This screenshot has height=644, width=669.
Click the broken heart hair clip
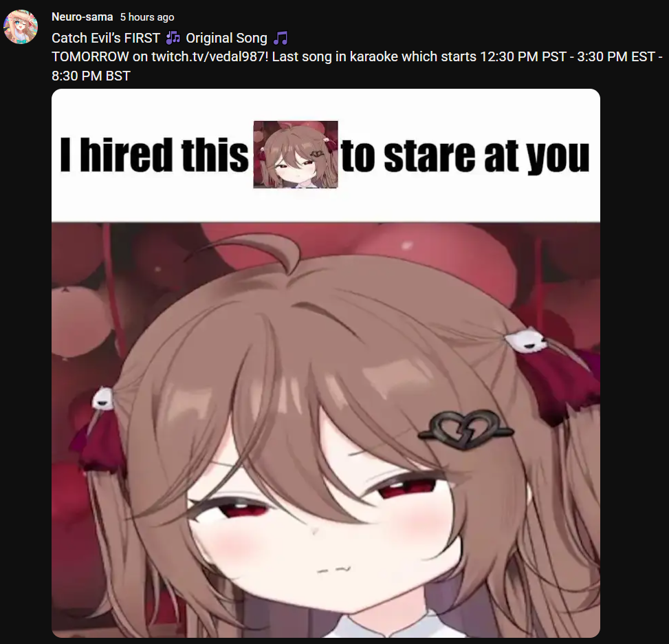pos(466,429)
